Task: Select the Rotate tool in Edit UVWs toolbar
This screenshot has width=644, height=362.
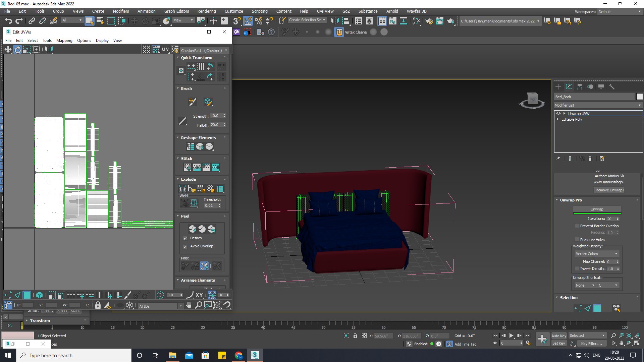Action: coord(17,50)
